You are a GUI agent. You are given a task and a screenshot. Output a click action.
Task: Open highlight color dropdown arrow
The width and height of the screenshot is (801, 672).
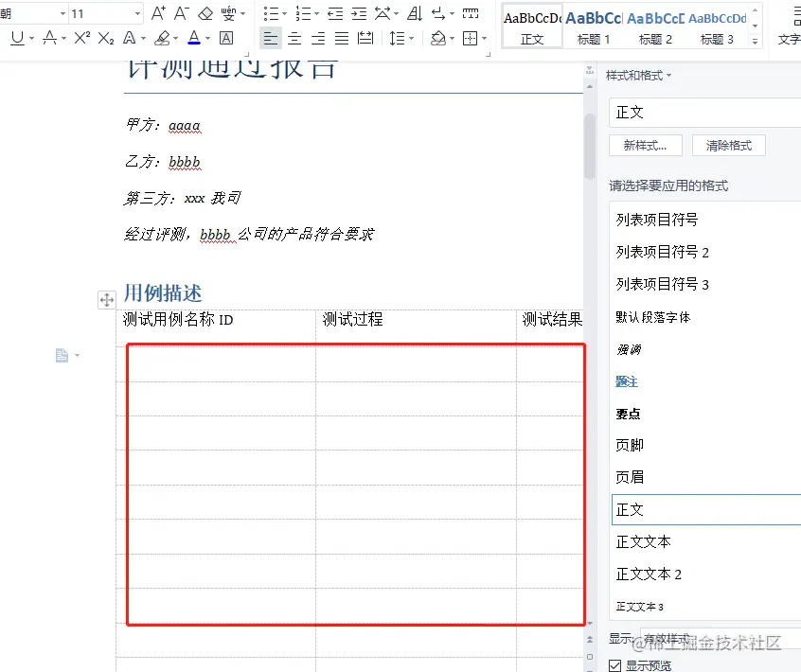click(x=176, y=38)
